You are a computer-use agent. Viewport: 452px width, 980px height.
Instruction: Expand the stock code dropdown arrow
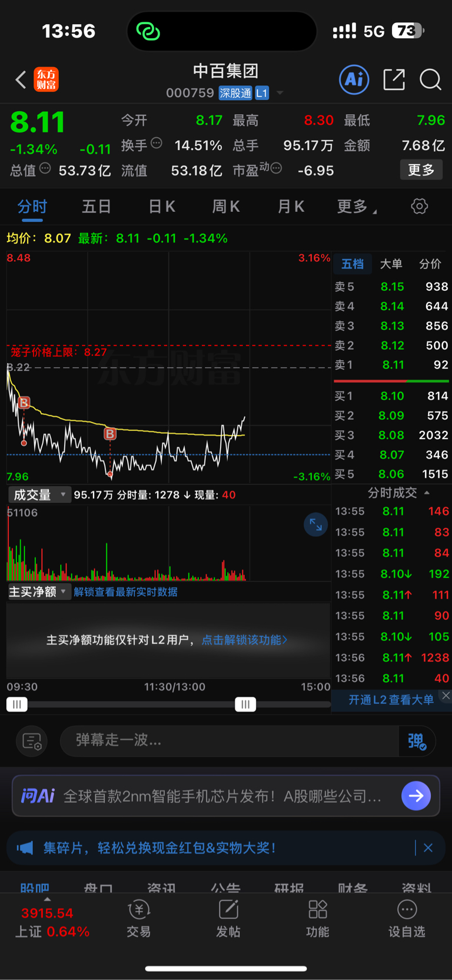[280, 93]
